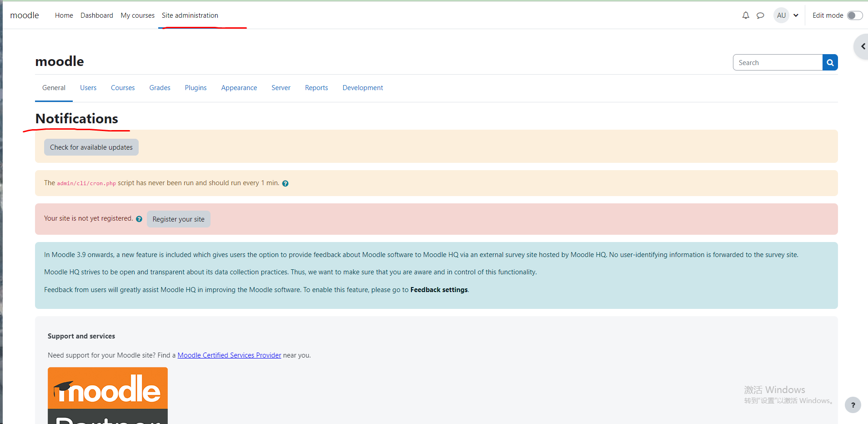
Task: Click help icon next to registration message
Action: 139,219
